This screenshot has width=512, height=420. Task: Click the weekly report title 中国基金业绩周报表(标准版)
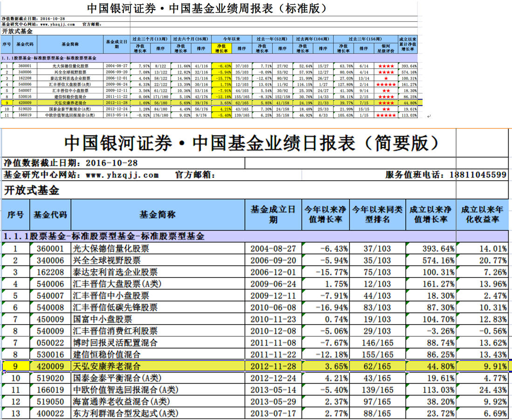(208, 8)
